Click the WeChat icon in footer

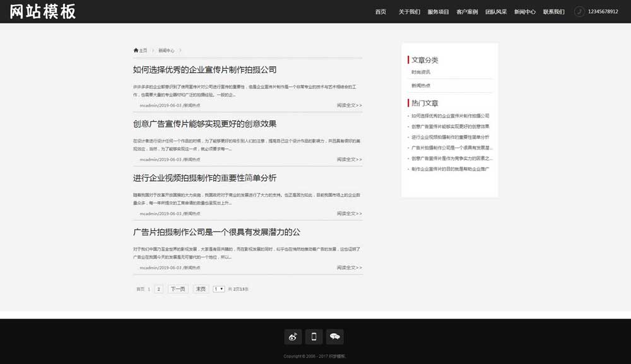click(x=335, y=337)
